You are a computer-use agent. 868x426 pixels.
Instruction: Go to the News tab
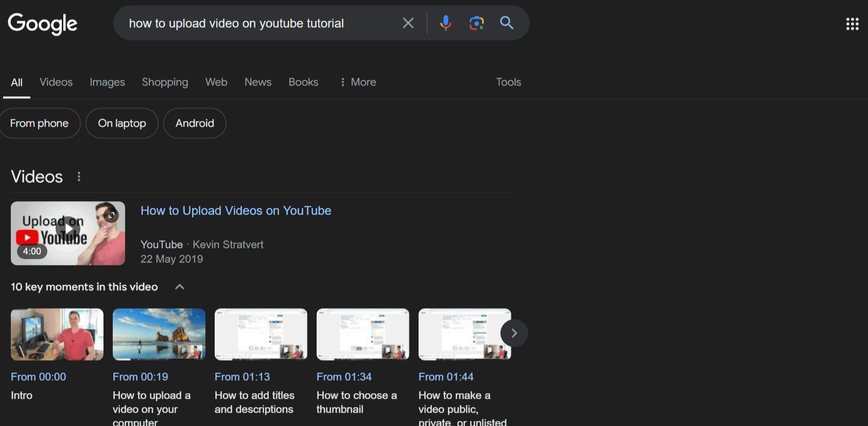pyautogui.click(x=258, y=82)
